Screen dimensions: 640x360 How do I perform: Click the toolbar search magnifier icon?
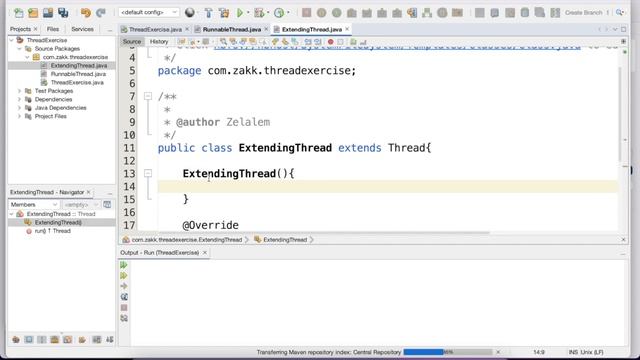[x=620, y=13]
